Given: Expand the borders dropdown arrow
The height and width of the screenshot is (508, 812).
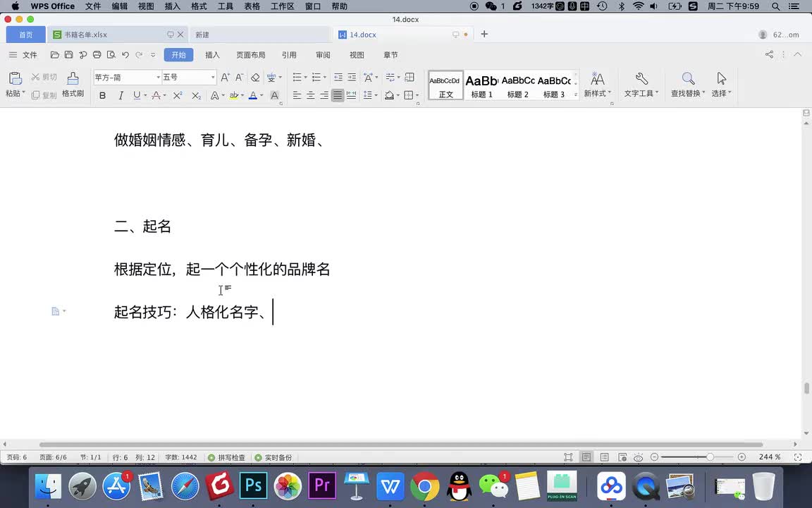Looking at the screenshot, I should point(417,95).
